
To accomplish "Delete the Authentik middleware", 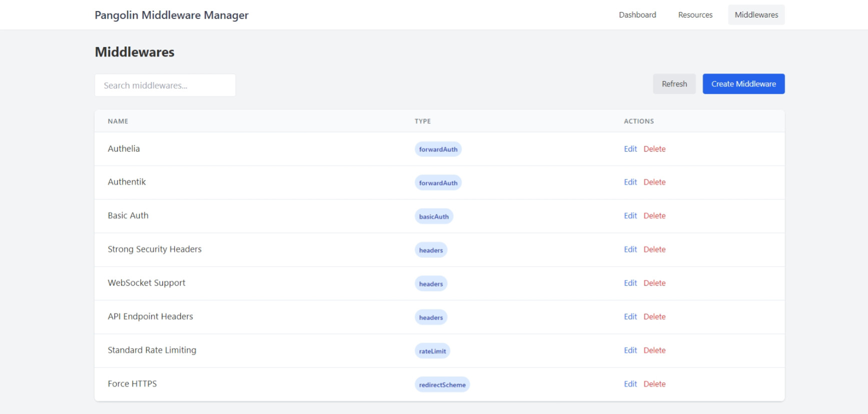I will coord(654,182).
